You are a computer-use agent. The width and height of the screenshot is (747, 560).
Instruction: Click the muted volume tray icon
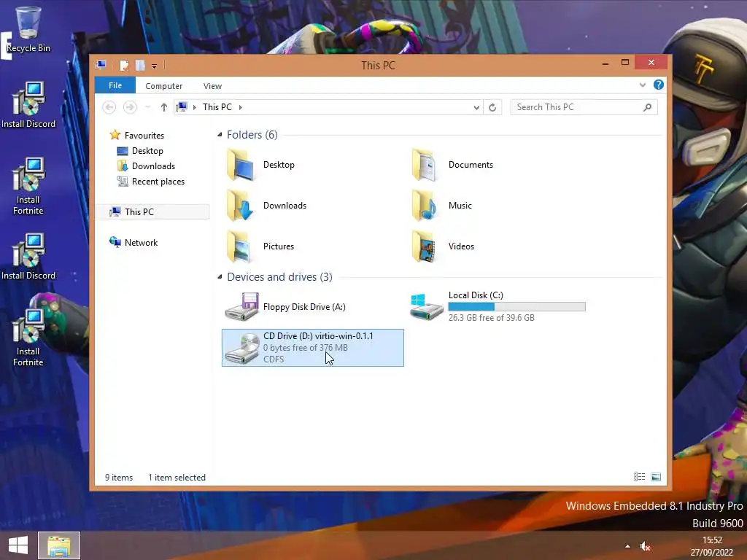646,546
